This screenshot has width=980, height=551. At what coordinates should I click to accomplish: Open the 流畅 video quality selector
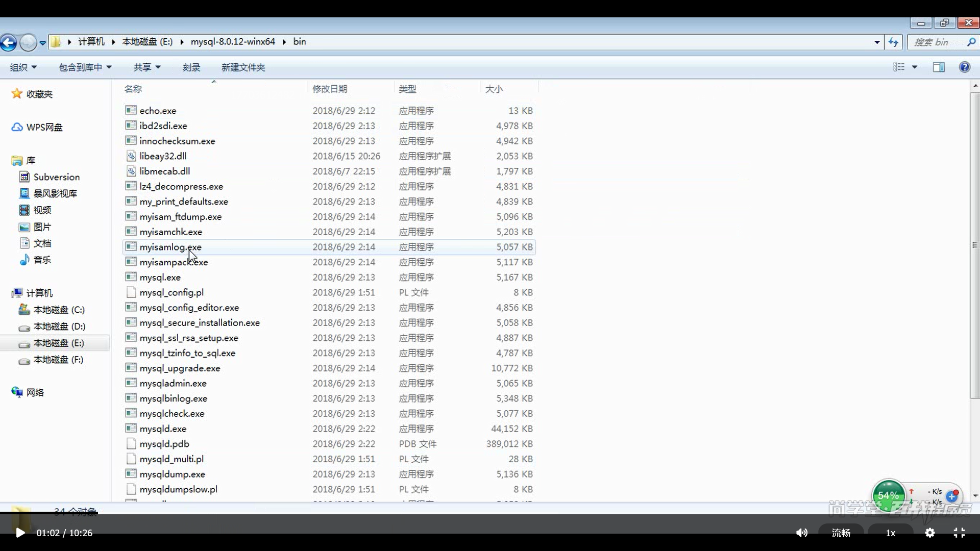[841, 533]
